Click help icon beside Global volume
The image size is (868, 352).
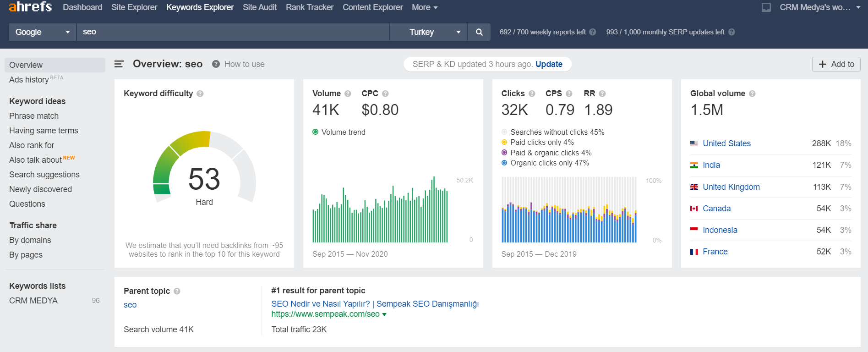[x=752, y=93]
